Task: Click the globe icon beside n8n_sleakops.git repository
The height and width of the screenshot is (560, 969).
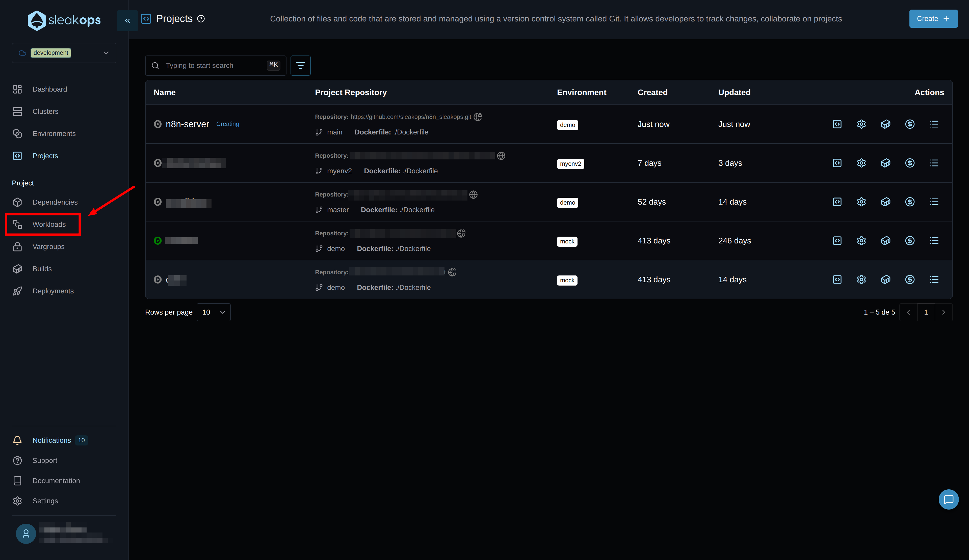Action: point(478,117)
